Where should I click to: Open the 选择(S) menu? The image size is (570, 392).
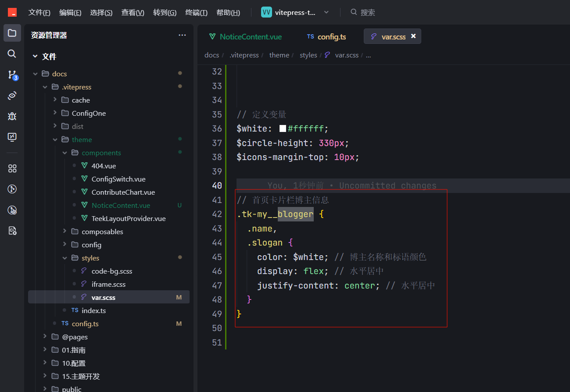click(101, 12)
